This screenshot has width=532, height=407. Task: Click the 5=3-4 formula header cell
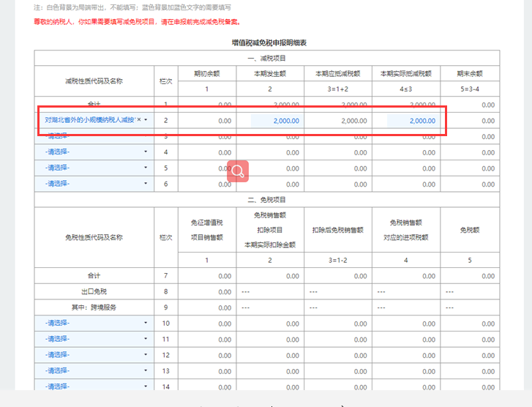point(470,89)
